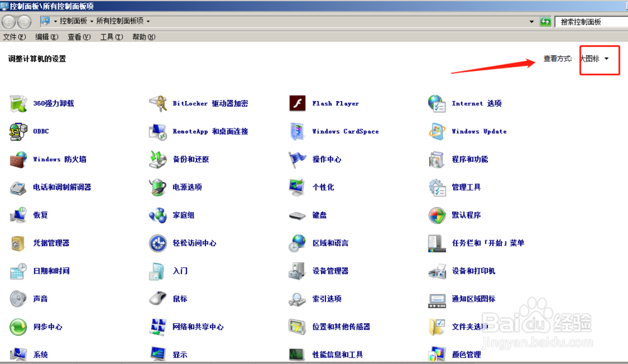The height and width of the screenshot is (364, 628).
Task: Click the Forward navigation button
Action: coord(24,21)
